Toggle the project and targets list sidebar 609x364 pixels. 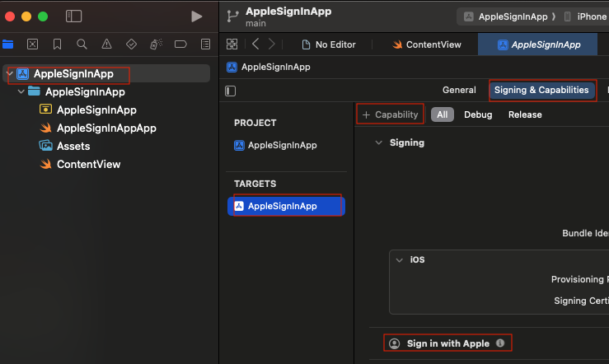tap(230, 91)
